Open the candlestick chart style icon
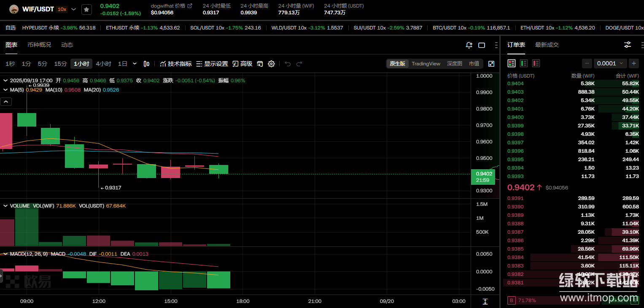 coord(146,64)
